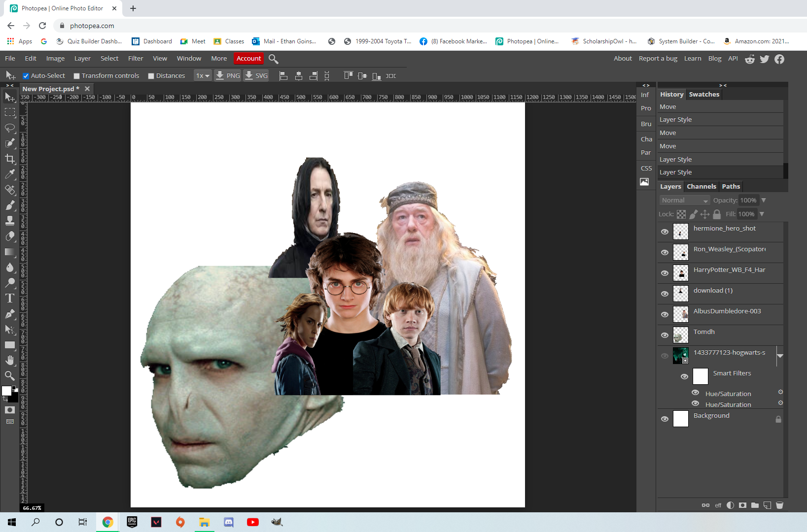Select the Rectangle shape tool
807x532 pixels.
coord(10,345)
